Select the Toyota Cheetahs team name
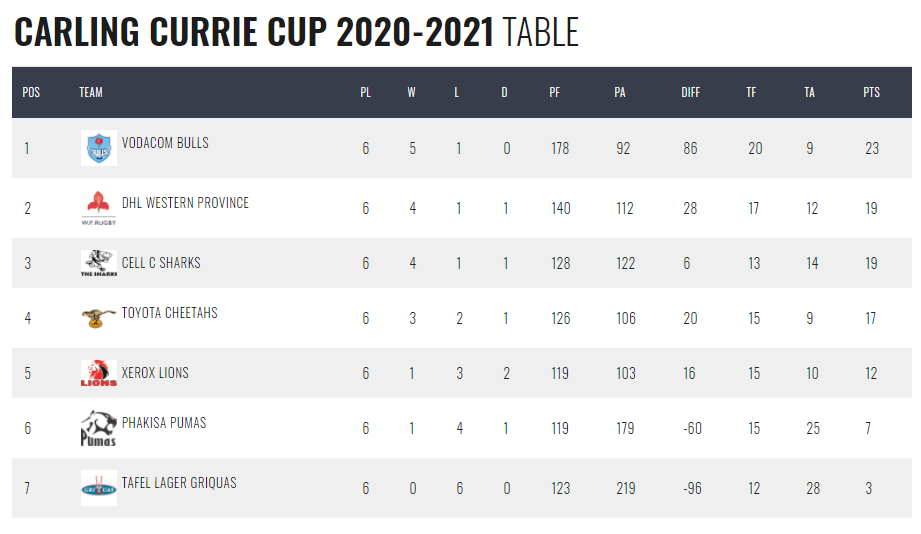 coord(169,313)
